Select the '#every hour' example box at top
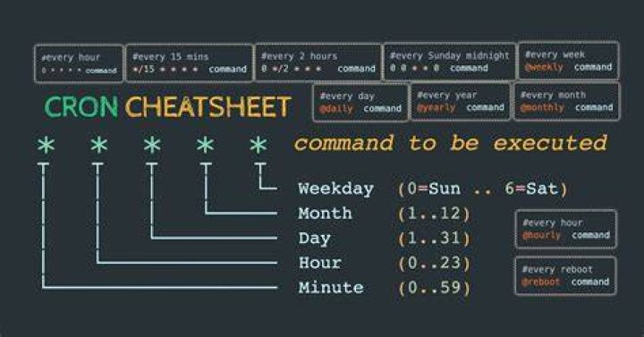Viewport: 644px width, 337px height. 79,63
